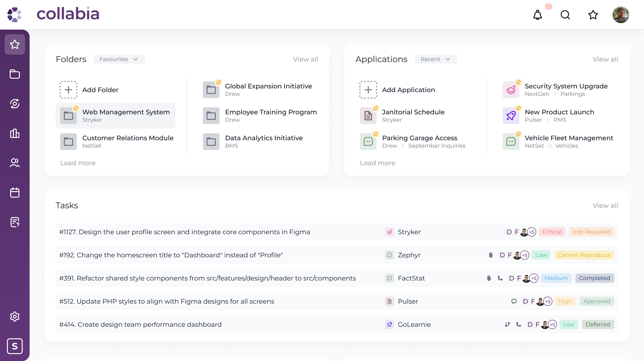Unpin the Security System Upgrade application
This screenshot has width=644, height=361.
[x=518, y=82]
